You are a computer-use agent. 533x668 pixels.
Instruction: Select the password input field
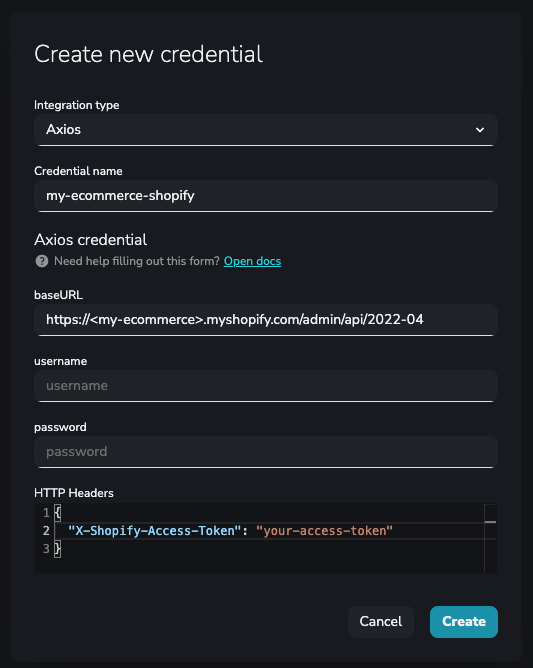tap(266, 452)
